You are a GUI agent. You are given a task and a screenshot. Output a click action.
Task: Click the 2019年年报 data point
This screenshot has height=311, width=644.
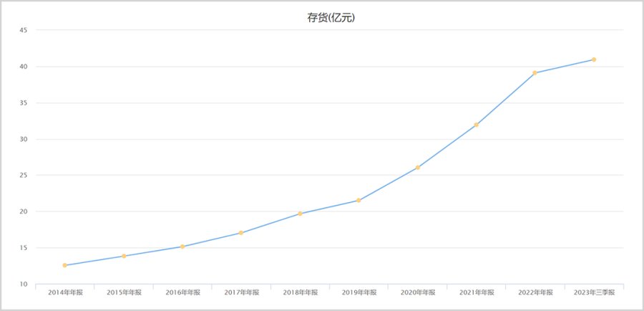[x=358, y=201]
